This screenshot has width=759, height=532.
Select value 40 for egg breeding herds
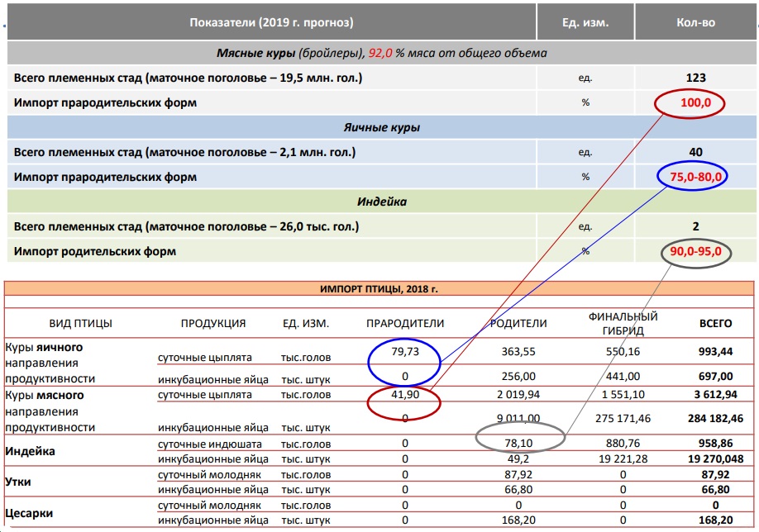coord(695,152)
